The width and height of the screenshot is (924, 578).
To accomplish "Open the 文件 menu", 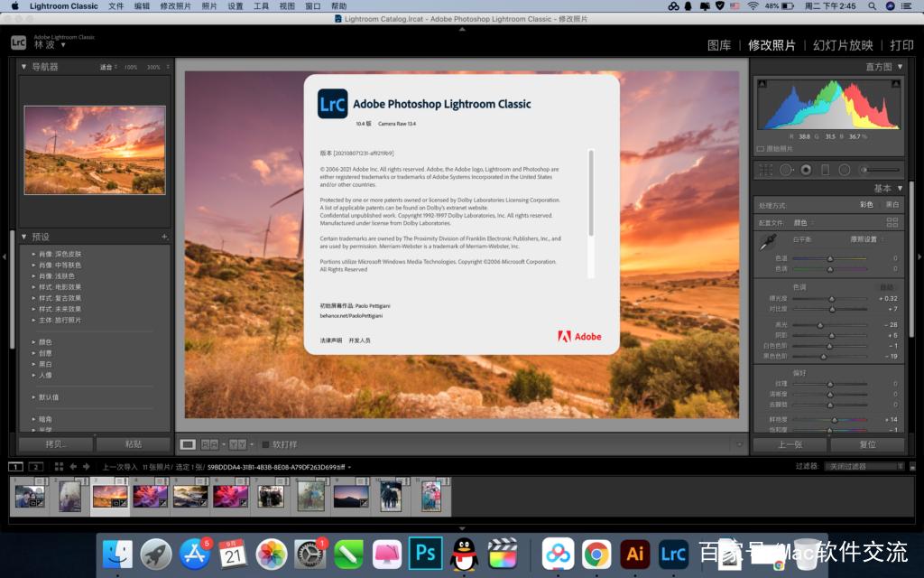I will coord(116,6).
